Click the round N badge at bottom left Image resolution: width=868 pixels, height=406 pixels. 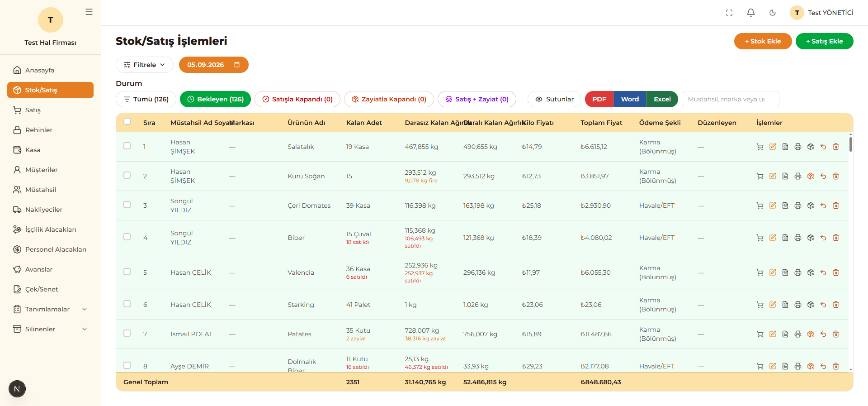[17, 389]
